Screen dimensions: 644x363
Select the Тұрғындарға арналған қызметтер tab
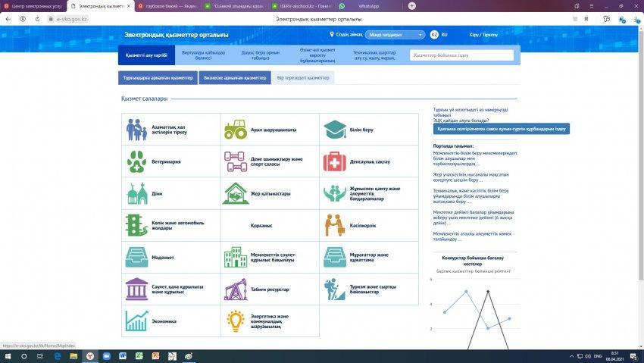(158, 77)
